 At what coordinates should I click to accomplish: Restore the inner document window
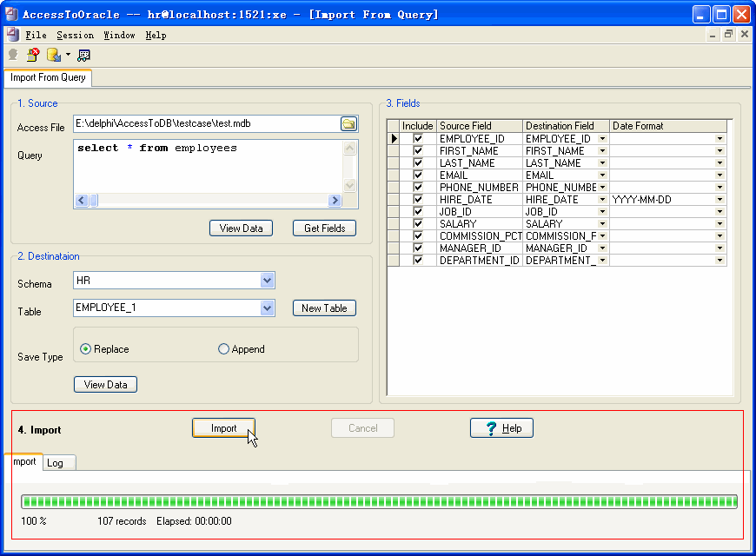(728, 34)
